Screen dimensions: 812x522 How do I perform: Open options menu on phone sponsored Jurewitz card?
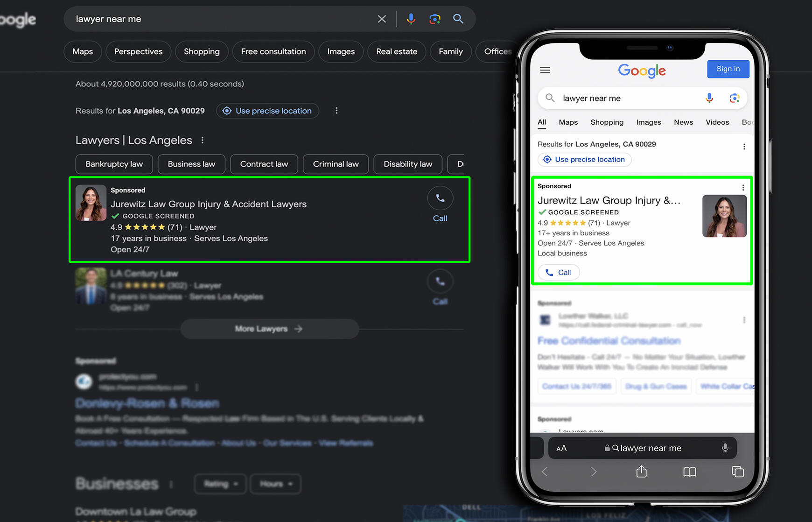pos(743,188)
